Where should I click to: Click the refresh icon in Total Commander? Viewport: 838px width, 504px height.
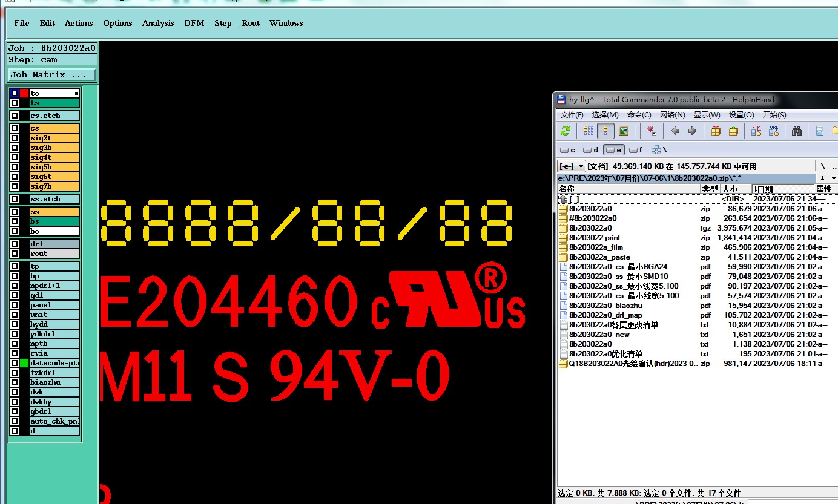pos(566,131)
